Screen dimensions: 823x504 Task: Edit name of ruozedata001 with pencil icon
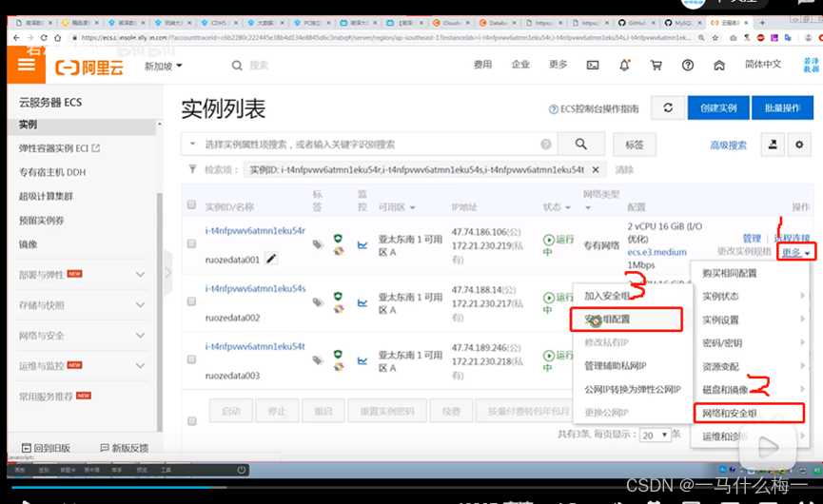tap(271, 259)
